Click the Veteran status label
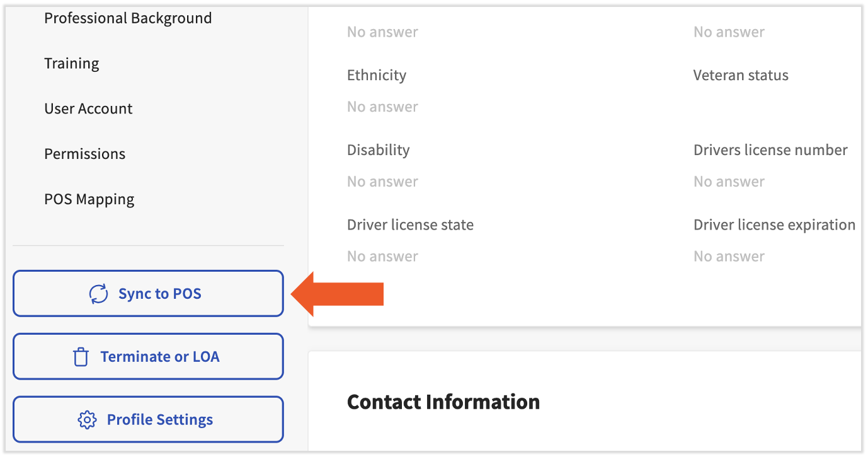 pos(741,76)
